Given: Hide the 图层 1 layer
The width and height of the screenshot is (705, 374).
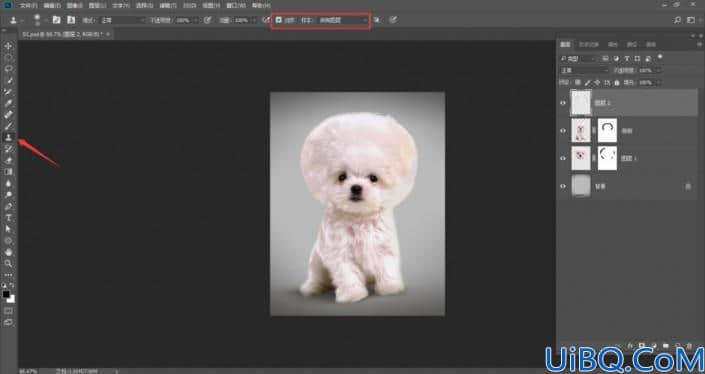Looking at the screenshot, I should tap(563, 158).
